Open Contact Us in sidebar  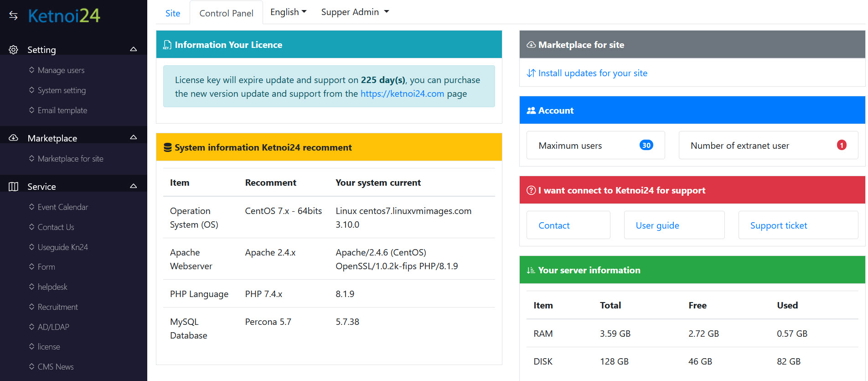click(x=56, y=227)
